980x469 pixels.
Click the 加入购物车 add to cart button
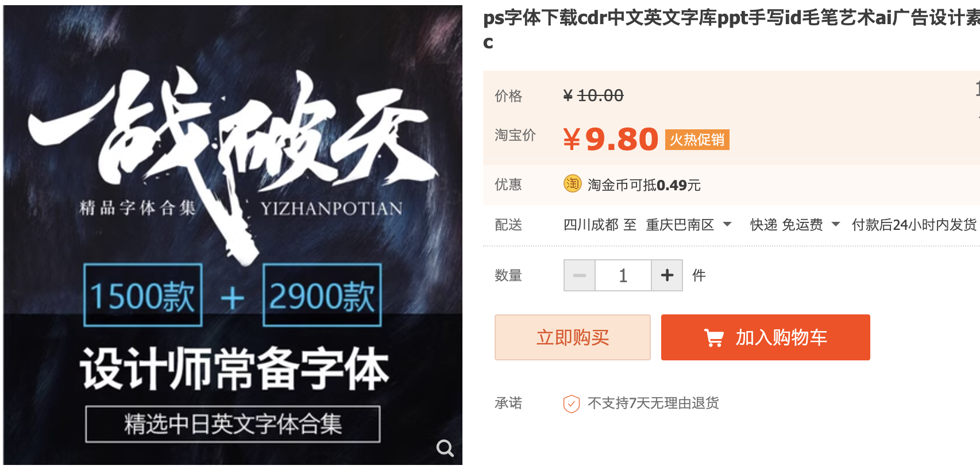[x=766, y=337]
